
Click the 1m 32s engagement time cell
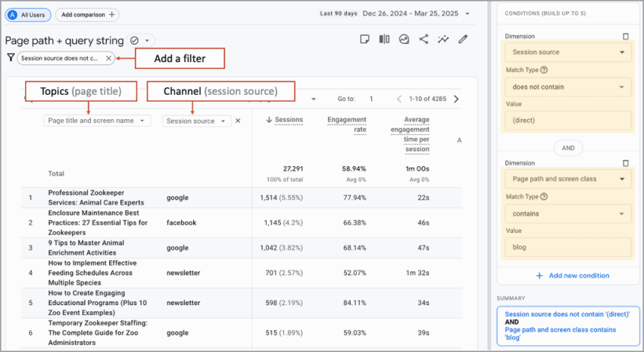tap(417, 272)
